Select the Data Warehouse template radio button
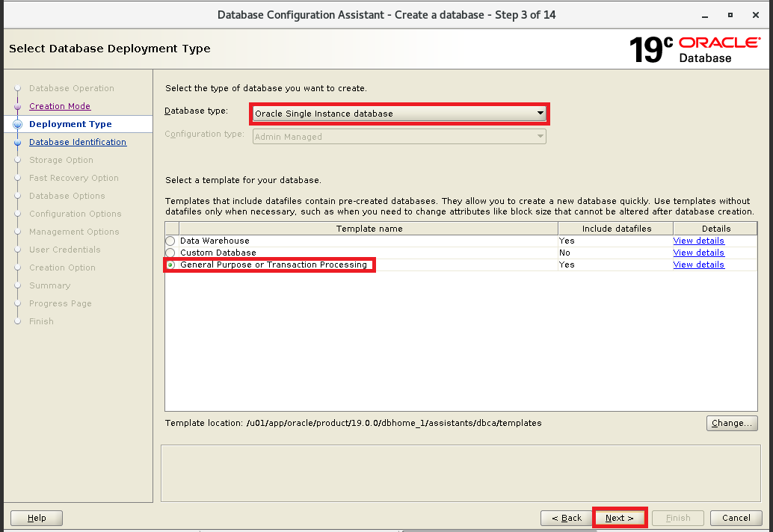The height and width of the screenshot is (532, 773). (x=170, y=241)
